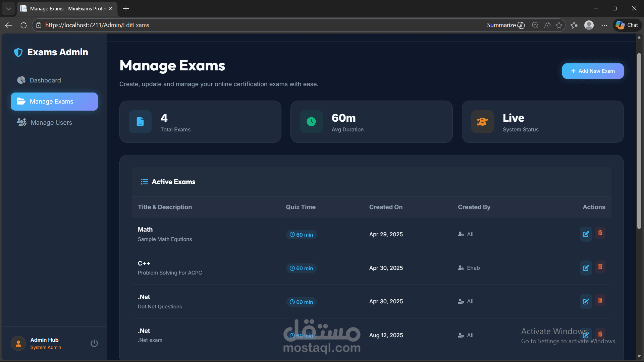This screenshot has width=644, height=362.
Task: Click trash icon for Math exam row
Action: click(600, 233)
